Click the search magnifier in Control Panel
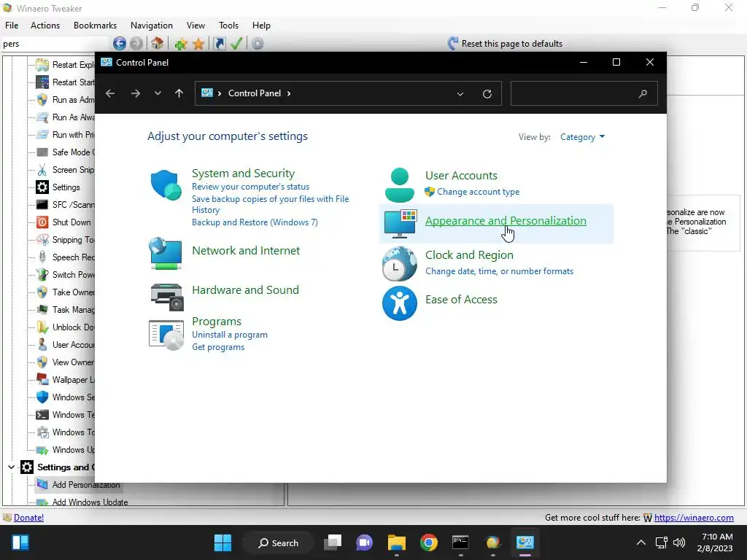The width and height of the screenshot is (747, 560). [x=643, y=93]
